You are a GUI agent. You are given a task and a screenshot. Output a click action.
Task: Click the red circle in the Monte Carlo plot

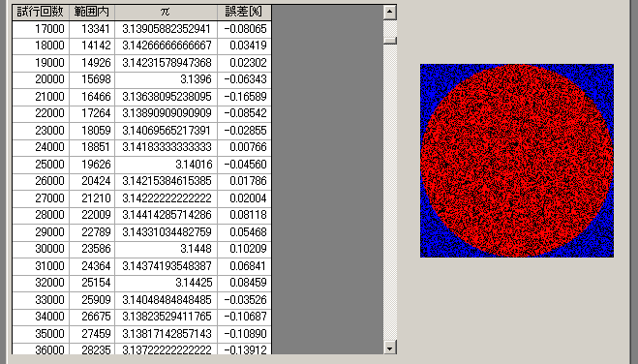tap(517, 161)
